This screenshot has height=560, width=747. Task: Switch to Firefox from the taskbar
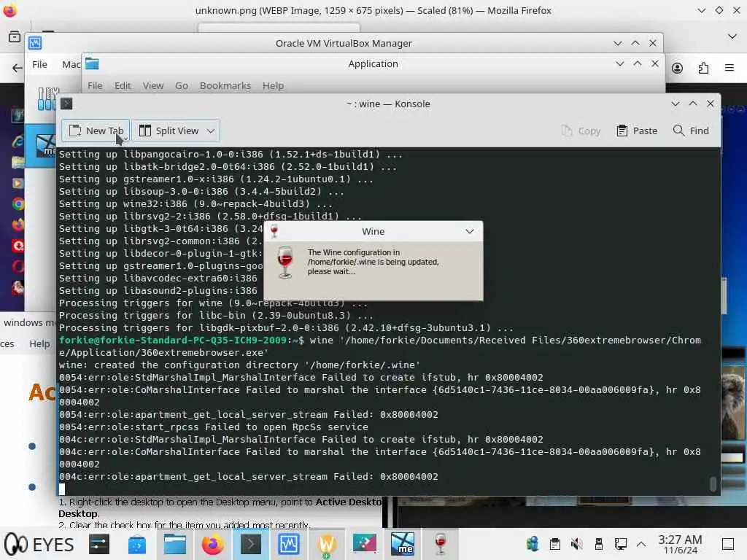coord(212,544)
